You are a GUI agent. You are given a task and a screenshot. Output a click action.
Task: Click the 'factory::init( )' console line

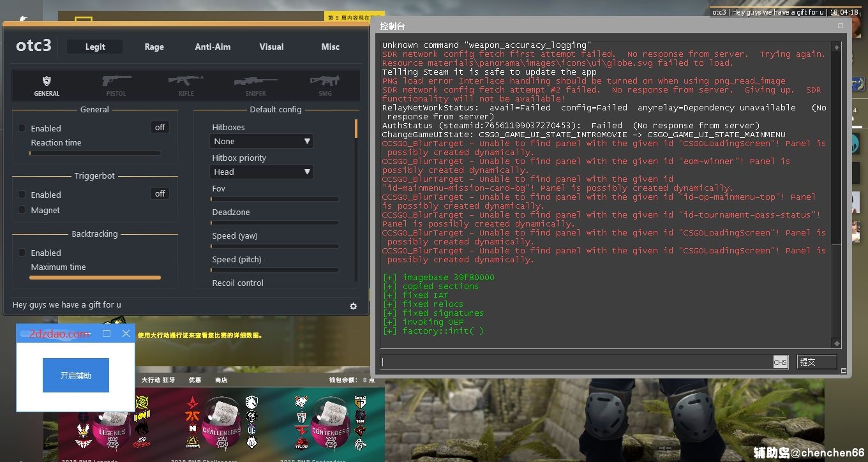click(433, 331)
